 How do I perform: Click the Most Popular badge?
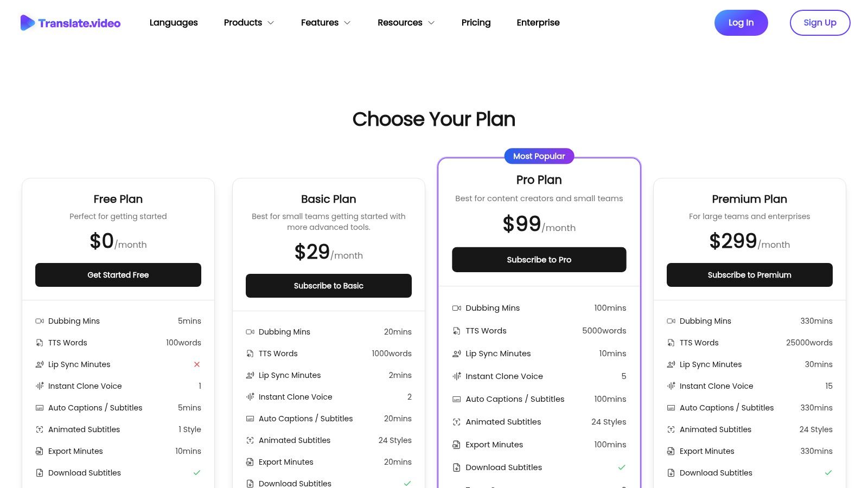pos(539,156)
